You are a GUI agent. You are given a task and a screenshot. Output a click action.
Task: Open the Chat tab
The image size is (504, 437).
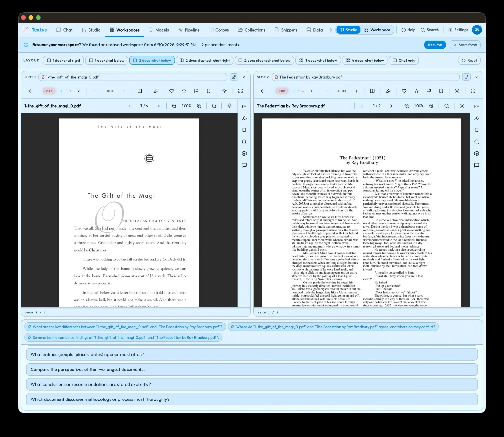tap(64, 30)
